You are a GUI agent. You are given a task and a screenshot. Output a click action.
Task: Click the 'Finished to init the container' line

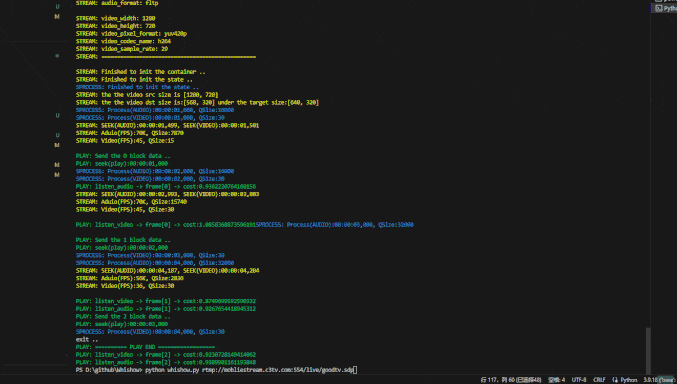coord(140,72)
